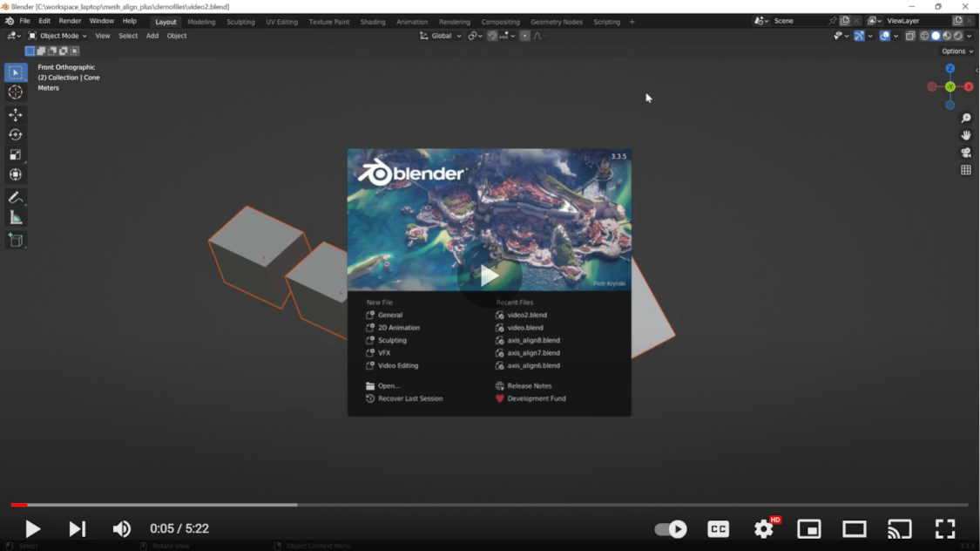Viewport: 980px width, 551px height.
Task: Expand the Options dropdown
Action: coord(957,51)
